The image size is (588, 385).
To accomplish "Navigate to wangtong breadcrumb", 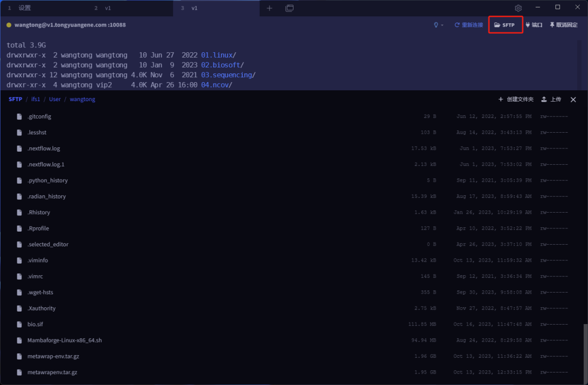I will pos(83,100).
